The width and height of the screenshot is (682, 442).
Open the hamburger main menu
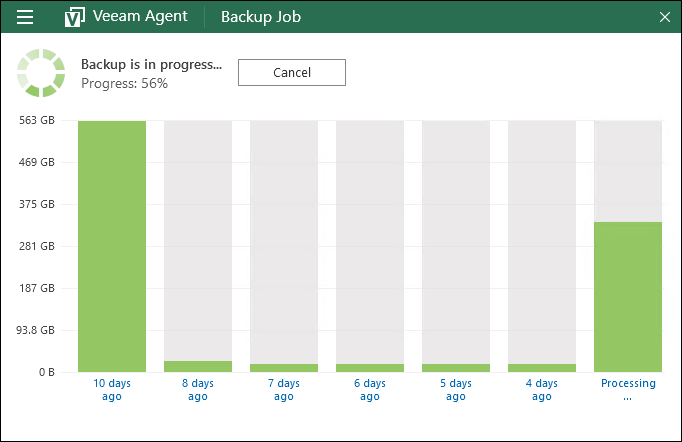[x=26, y=17]
